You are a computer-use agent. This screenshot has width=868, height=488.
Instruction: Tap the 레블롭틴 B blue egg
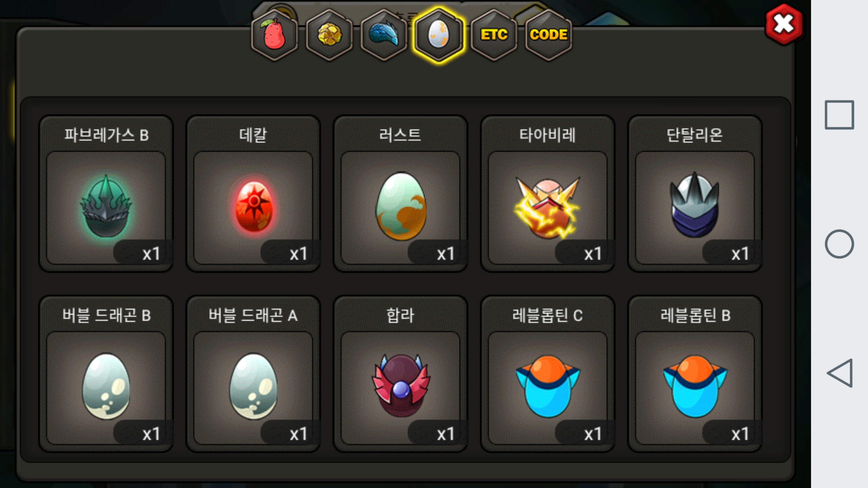coord(695,374)
